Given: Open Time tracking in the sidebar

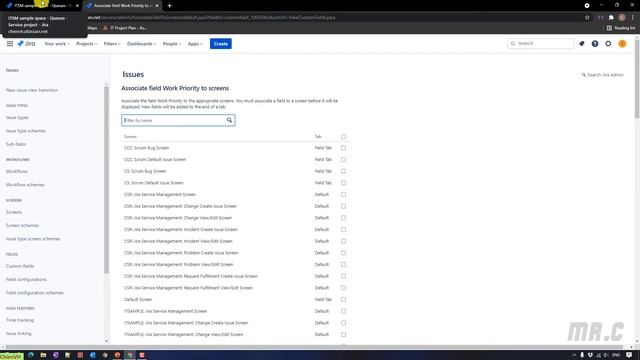Looking at the screenshot, I should [x=20, y=320].
